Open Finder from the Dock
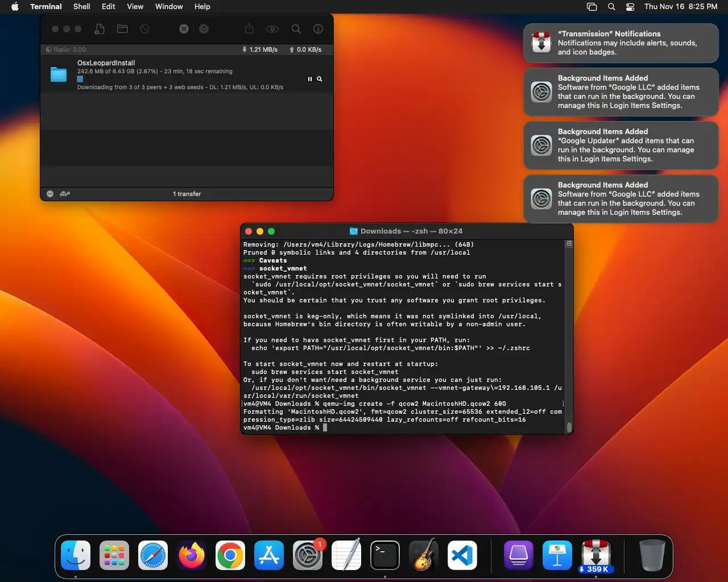The image size is (728, 582). pyautogui.click(x=76, y=555)
